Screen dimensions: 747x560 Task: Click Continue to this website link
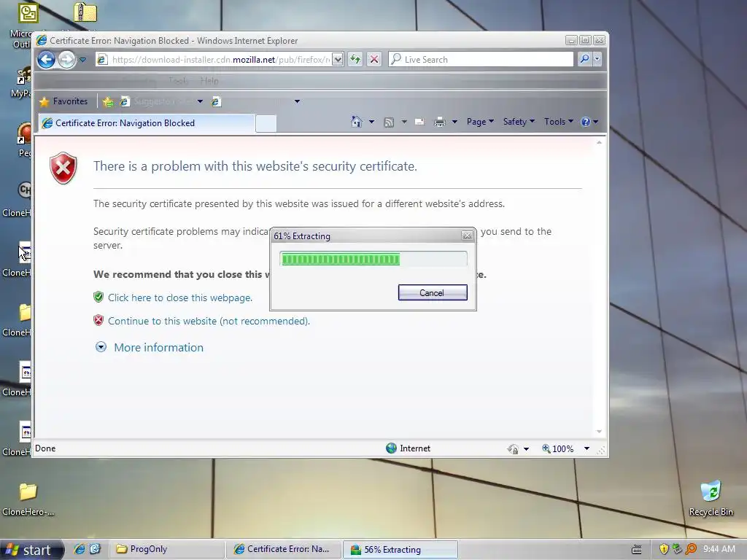pyautogui.click(x=209, y=321)
